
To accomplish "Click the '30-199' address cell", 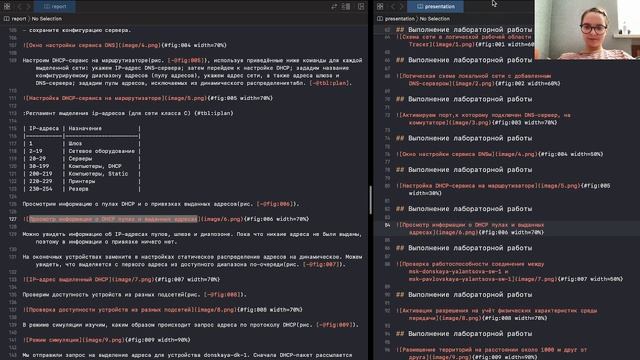I will [39, 166].
